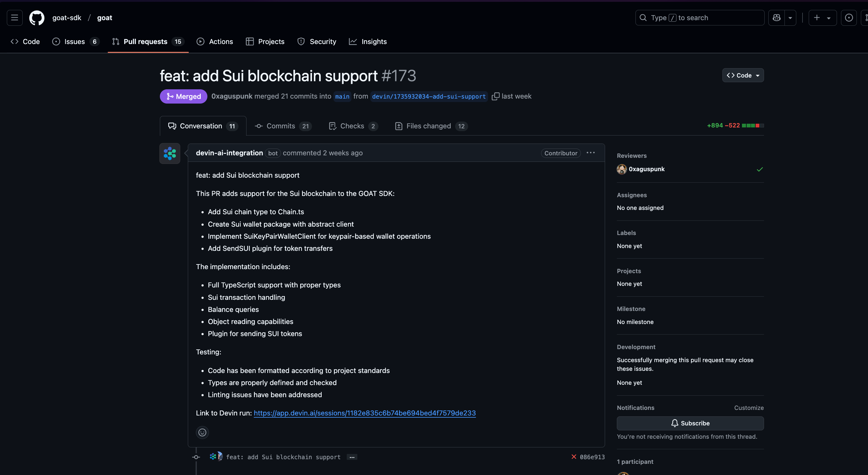This screenshot has height=475, width=868.
Task: Click the failed check X icon on the commit
Action: tap(574, 457)
